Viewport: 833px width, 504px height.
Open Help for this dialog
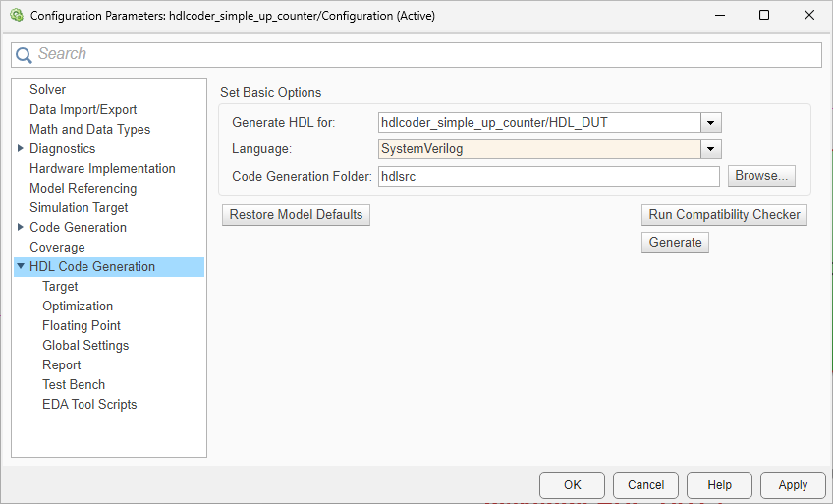tap(719, 484)
